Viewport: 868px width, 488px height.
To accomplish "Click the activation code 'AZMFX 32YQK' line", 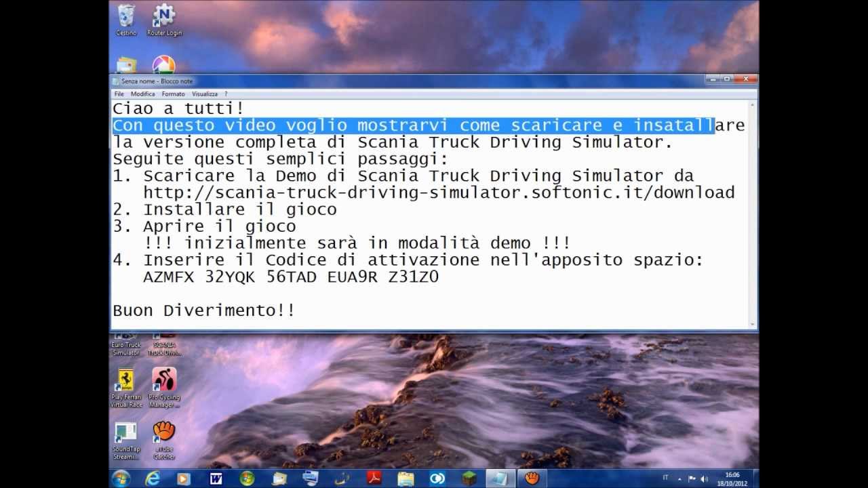I will pyautogui.click(x=291, y=277).
